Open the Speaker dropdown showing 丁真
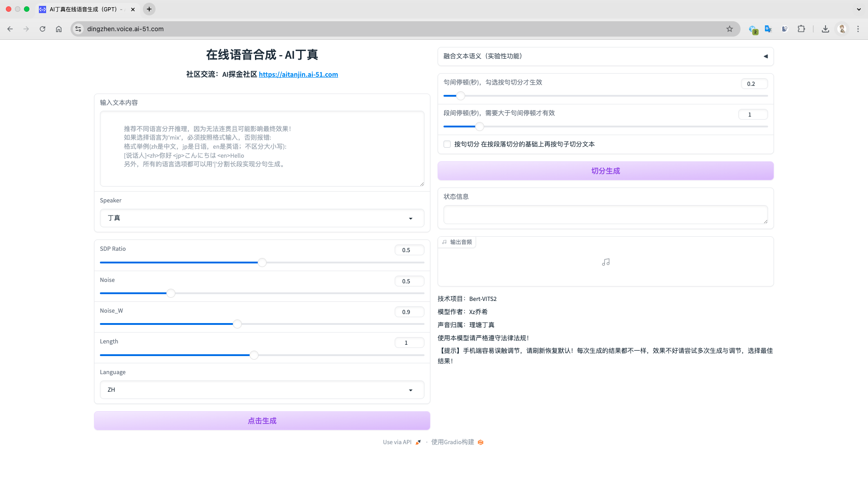Screen dimensions: 868x488 pyautogui.click(x=262, y=218)
